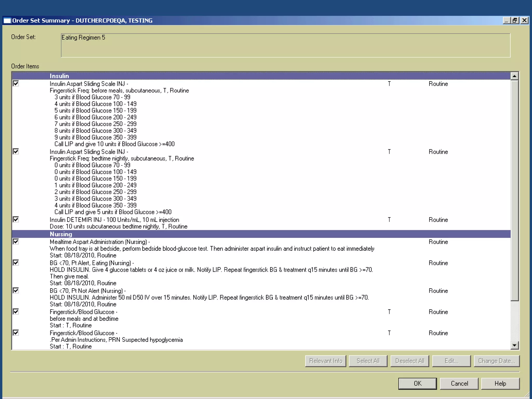Confirm the order set with OK
Image resolution: width=532 pixels, height=399 pixels.
[417, 384]
